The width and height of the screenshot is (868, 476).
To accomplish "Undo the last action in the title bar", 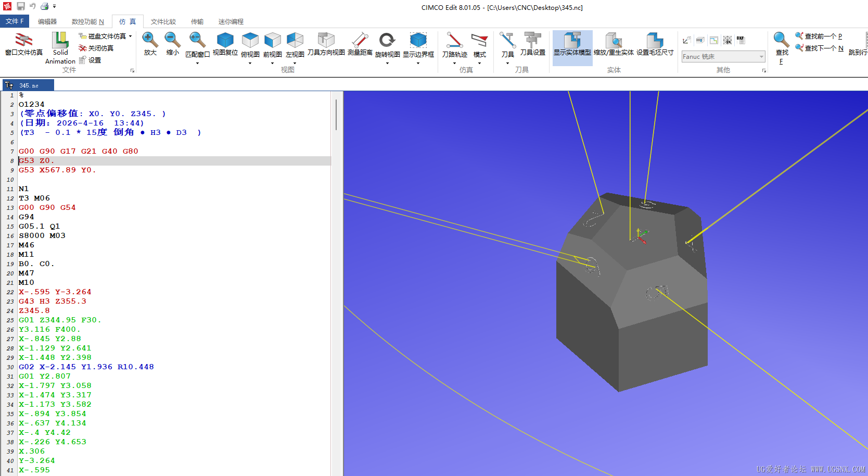I will pyautogui.click(x=33, y=6).
